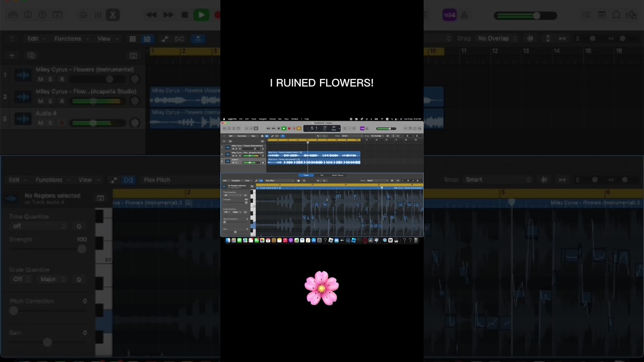The image size is (644, 362).
Task: Open Snap Smart dropdown in center tracks toolbar
Action: [x=352, y=136]
